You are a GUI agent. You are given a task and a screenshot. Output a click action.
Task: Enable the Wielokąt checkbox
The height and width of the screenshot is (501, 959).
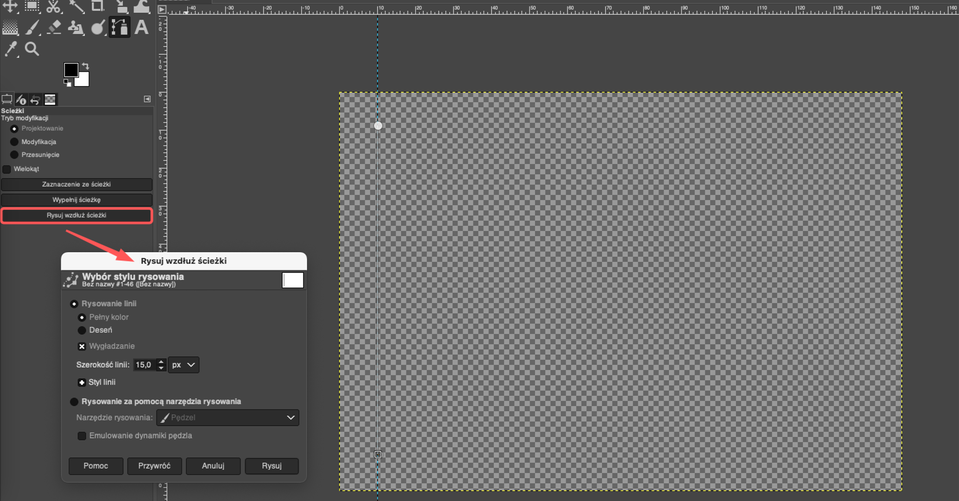(x=7, y=169)
